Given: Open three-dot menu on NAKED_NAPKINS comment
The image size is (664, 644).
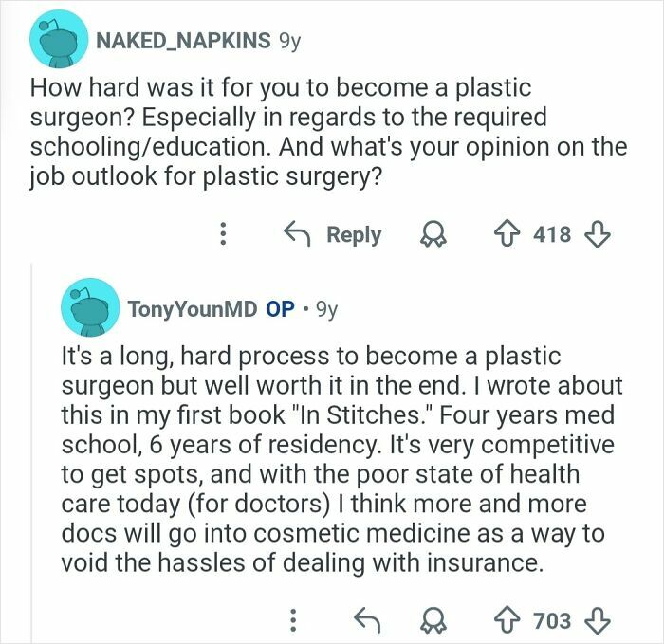Looking at the screenshot, I should point(224,234).
